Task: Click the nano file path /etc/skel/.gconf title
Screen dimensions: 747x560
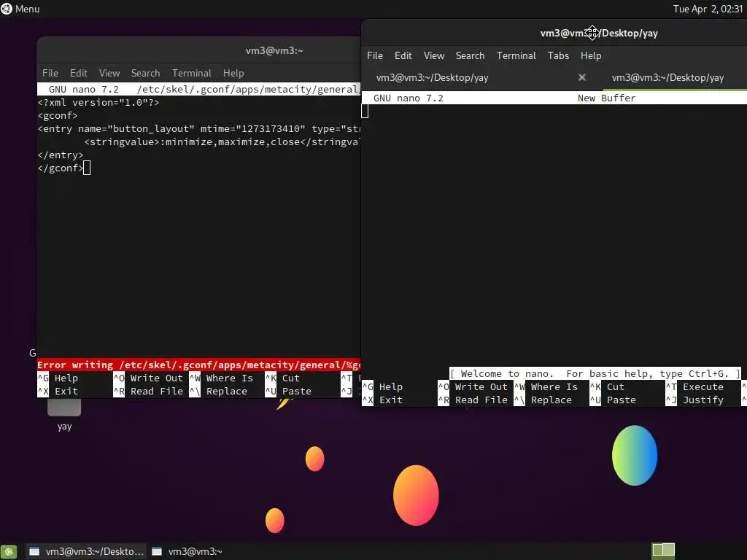Action: click(248, 89)
